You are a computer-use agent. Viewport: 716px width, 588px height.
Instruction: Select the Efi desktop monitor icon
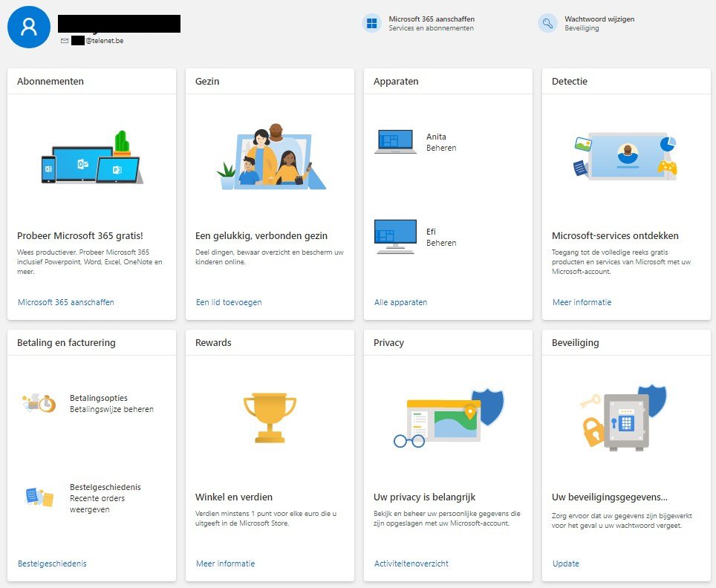tap(395, 237)
